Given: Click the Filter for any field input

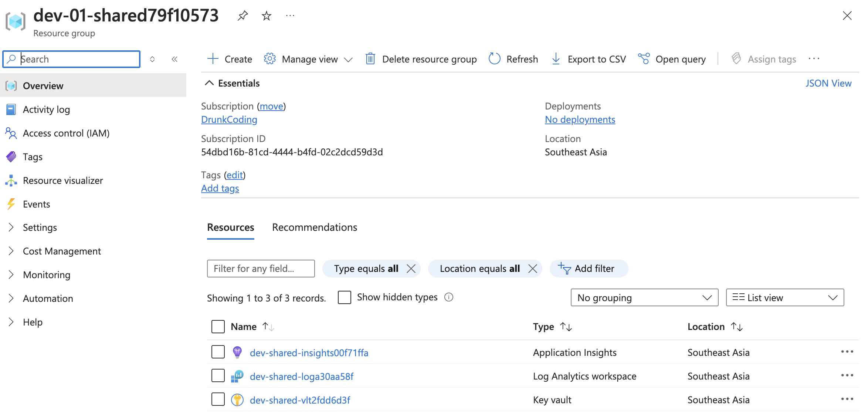Looking at the screenshot, I should click(260, 269).
